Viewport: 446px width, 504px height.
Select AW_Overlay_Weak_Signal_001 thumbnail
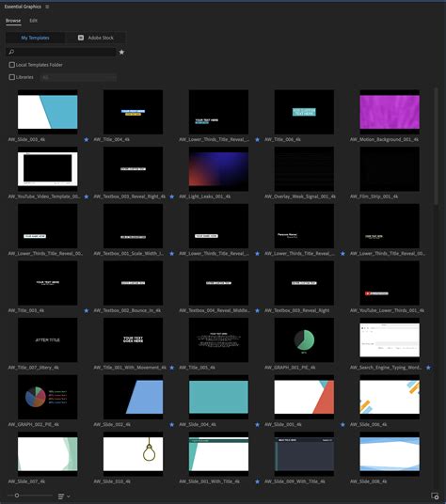[304, 168]
